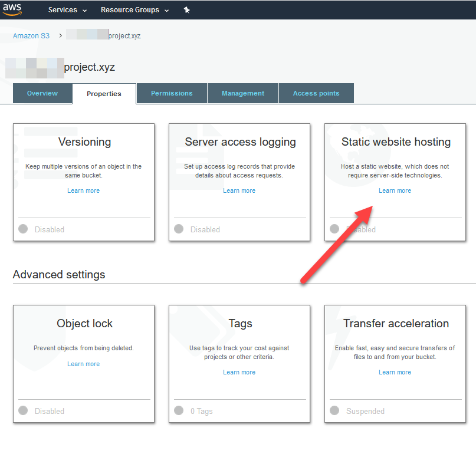
Task: Click the 0 Tags status text
Action: tap(202, 411)
